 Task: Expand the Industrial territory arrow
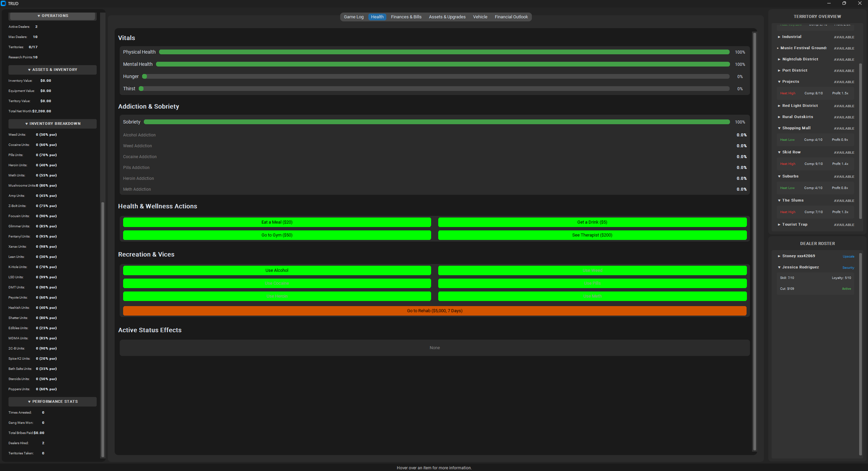click(x=779, y=37)
